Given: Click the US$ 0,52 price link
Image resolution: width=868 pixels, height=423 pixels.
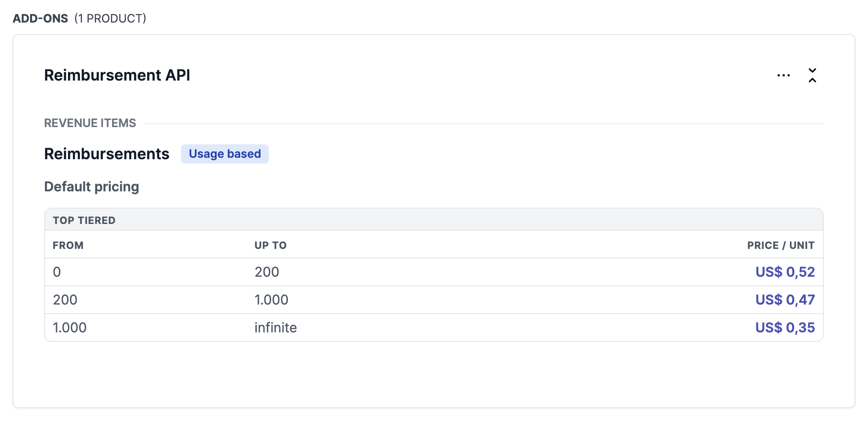Looking at the screenshot, I should click(x=785, y=272).
